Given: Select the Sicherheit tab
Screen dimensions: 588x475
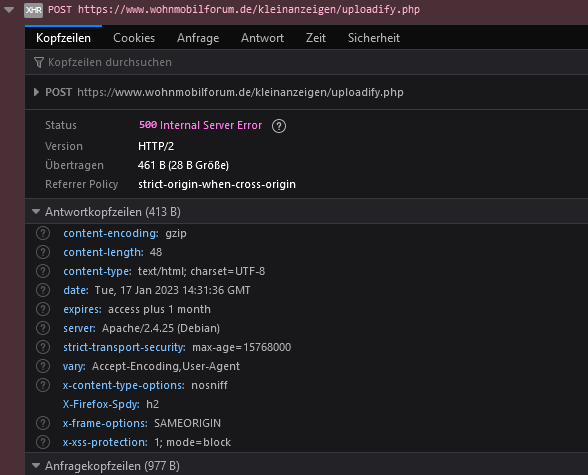Looking at the screenshot, I should point(374,38).
